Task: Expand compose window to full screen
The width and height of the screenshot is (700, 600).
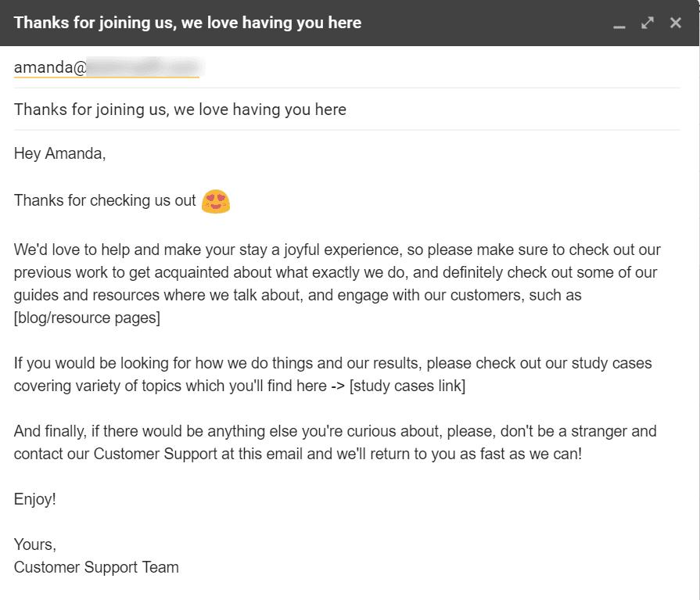Action: (x=648, y=23)
